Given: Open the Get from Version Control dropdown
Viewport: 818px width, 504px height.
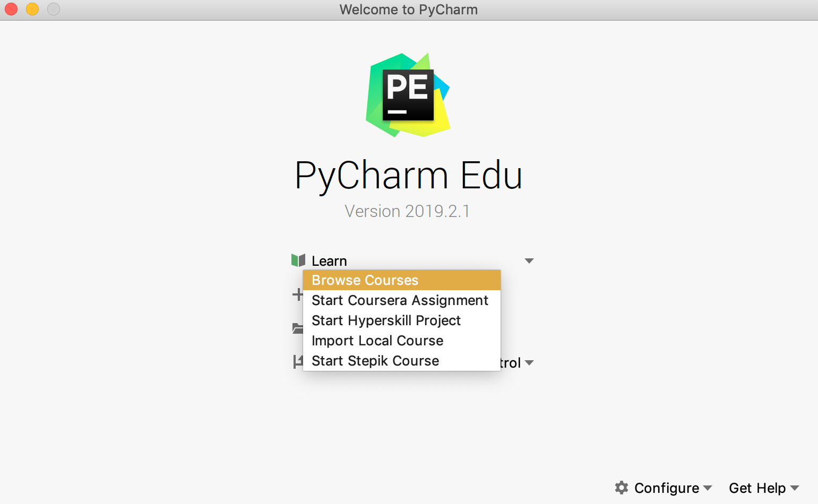Looking at the screenshot, I should point(529,363).
